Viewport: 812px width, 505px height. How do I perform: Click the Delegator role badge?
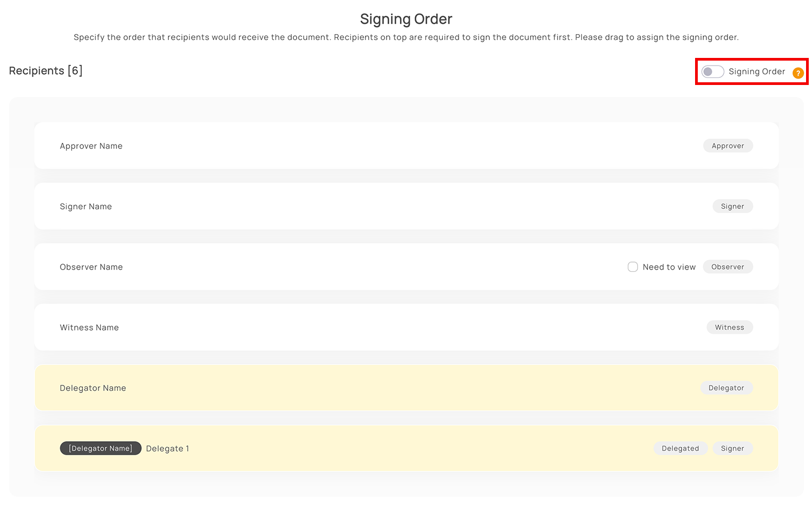pos(726,388)
